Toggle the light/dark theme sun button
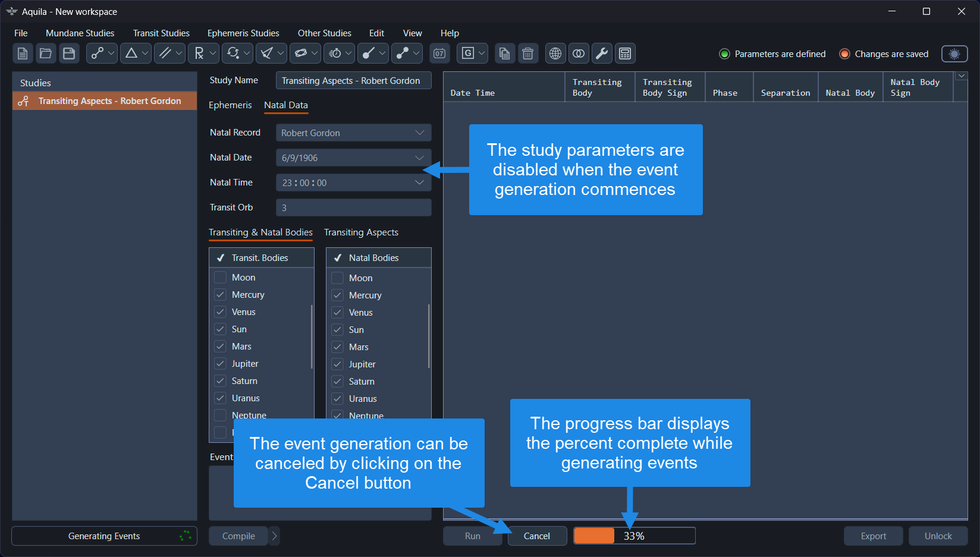Screen dimensions: 980x557 point(954,54)
